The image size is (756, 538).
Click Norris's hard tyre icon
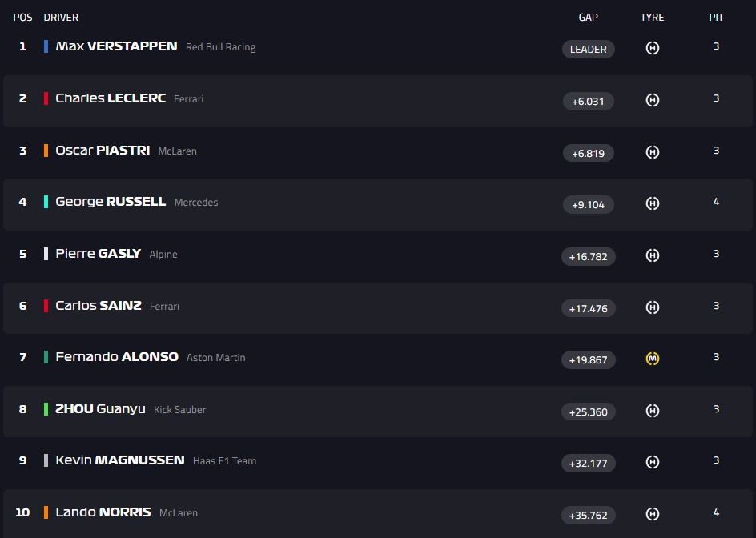click(x=652, y=514)
